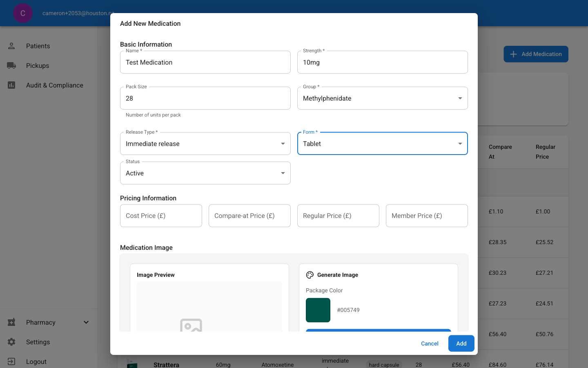Click the Add button in dialog
588x368 pixels.
pyautogui.click(x=461, y=343)
